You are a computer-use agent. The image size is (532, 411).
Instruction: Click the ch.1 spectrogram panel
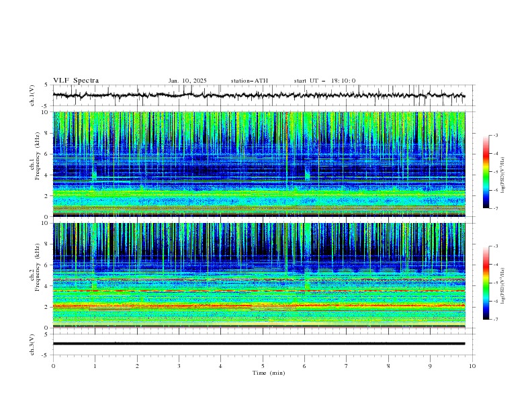click(259, 164)
